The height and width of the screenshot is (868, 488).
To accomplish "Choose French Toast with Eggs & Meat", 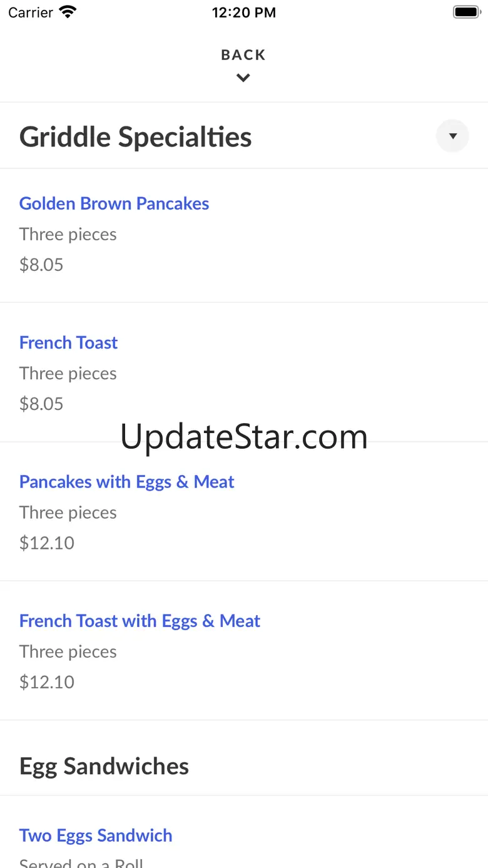I will coord(140,621).
